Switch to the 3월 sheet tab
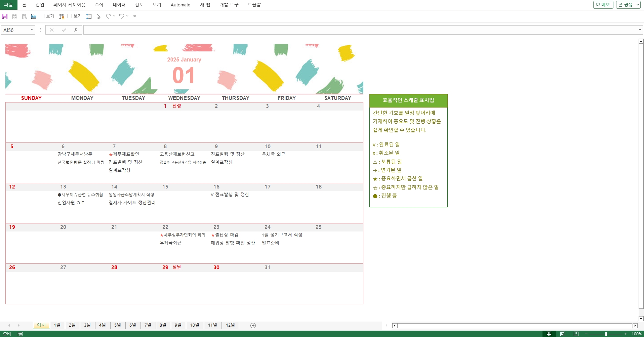Screen dimensions: 644x337 coord(87,325)
